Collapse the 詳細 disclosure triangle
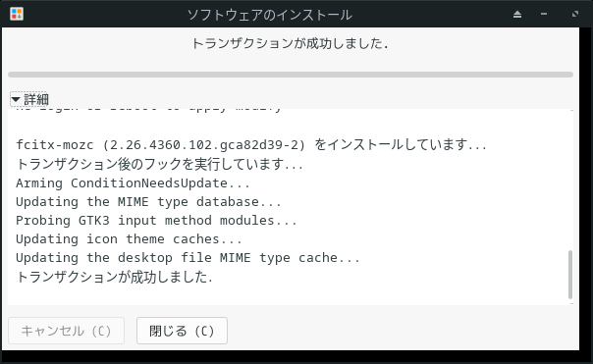Viewport: 593px width, 364px height. [x=16, y=99]
